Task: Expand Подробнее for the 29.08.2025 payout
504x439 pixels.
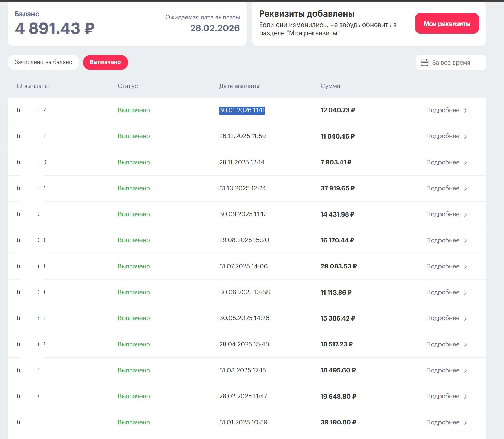Action: pyautogui.click(x=443, y=240)
